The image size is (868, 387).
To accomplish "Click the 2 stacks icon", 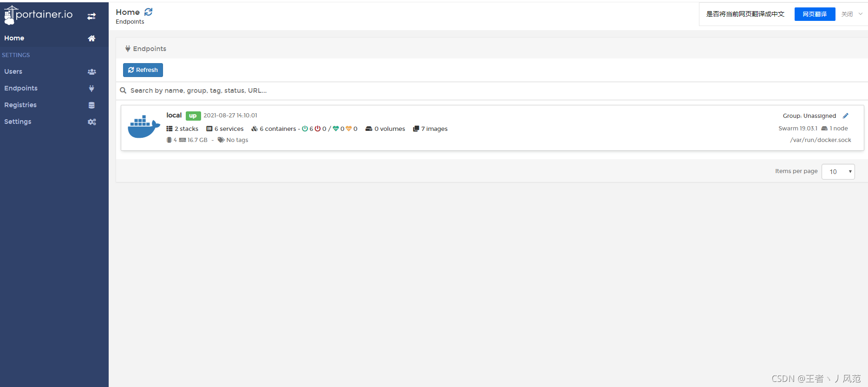I will (x=170, y=129).
